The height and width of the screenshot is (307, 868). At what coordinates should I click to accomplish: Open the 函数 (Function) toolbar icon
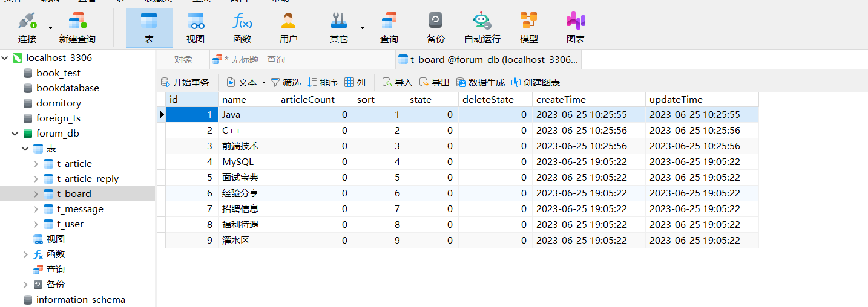(x=242, y=28)
